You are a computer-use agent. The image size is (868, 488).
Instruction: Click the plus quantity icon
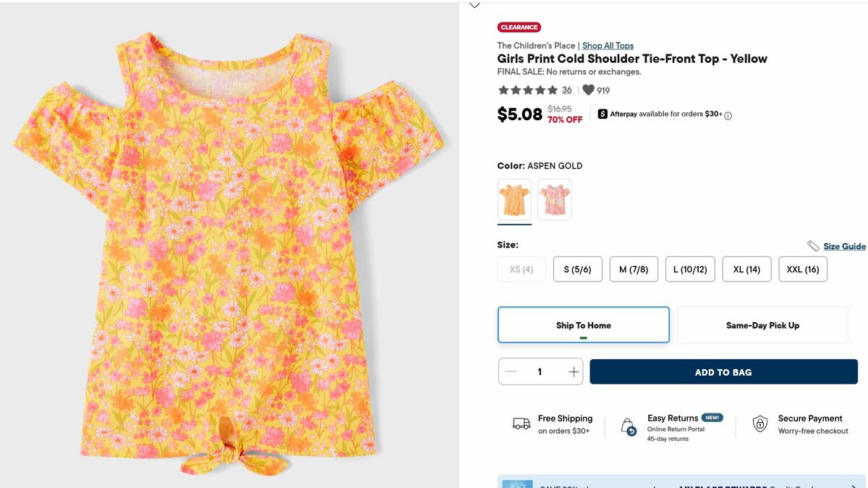pyautogui.click(x=574, y=372)
